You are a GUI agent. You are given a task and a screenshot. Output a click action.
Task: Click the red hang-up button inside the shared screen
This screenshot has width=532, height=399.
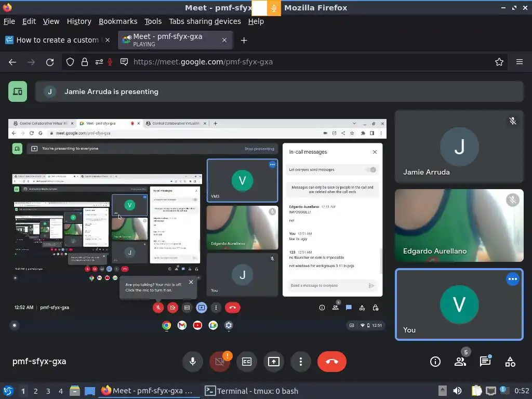click(x=232, y=308)
